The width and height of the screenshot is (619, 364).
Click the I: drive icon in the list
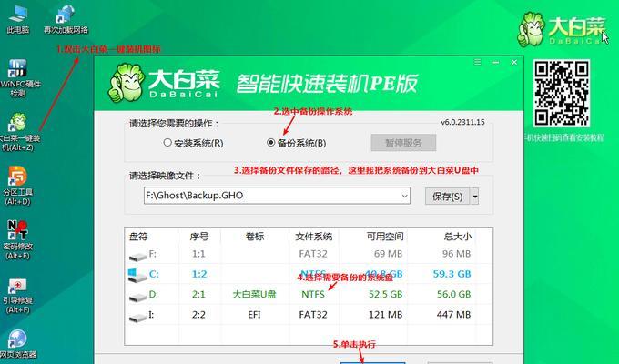pos(137,317)
